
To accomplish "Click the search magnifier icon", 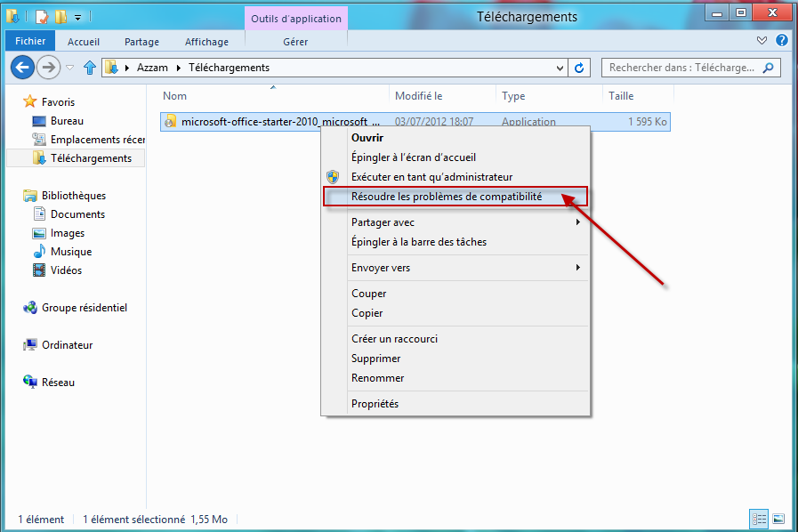I will [769, 68].
